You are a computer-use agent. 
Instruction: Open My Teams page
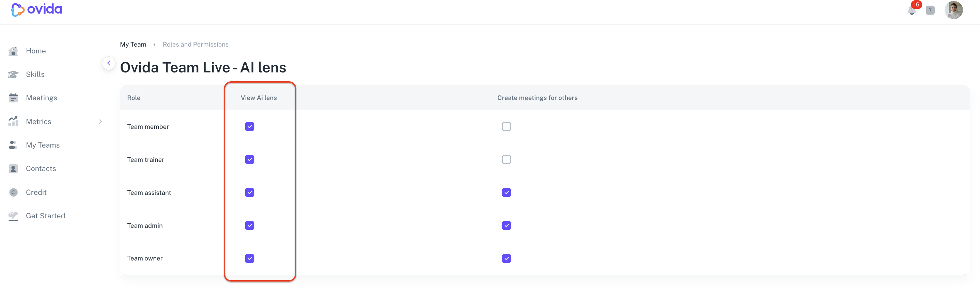click(43, 145)
